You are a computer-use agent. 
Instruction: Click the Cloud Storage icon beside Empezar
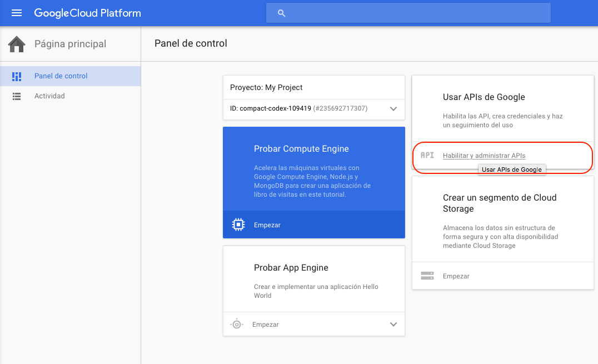[x=427, y=276]
